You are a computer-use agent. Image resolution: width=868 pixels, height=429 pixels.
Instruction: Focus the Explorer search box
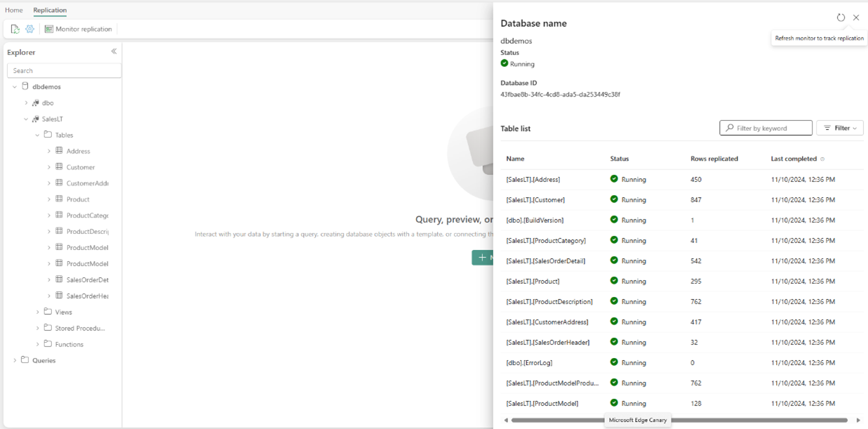coord(64,70)
